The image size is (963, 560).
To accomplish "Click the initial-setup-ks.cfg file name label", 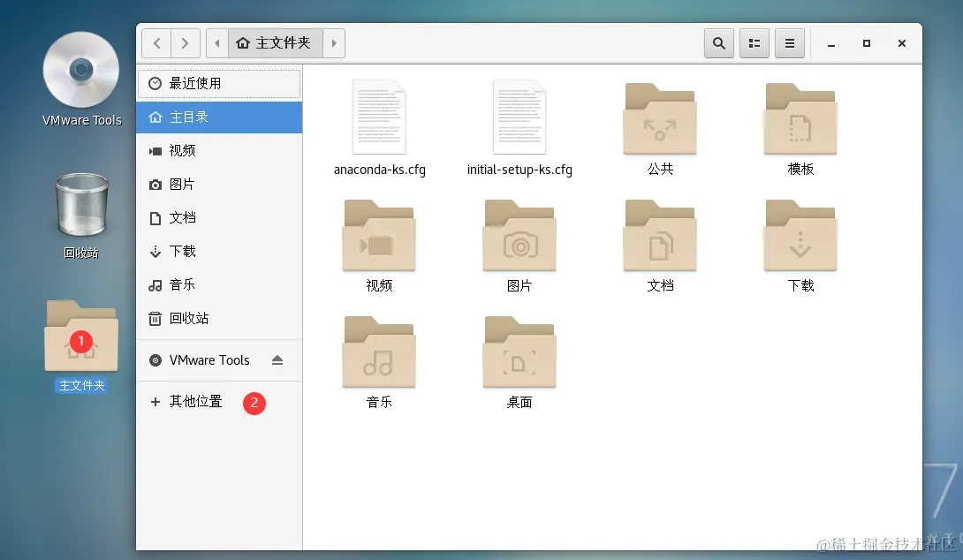I will point(519,170).
